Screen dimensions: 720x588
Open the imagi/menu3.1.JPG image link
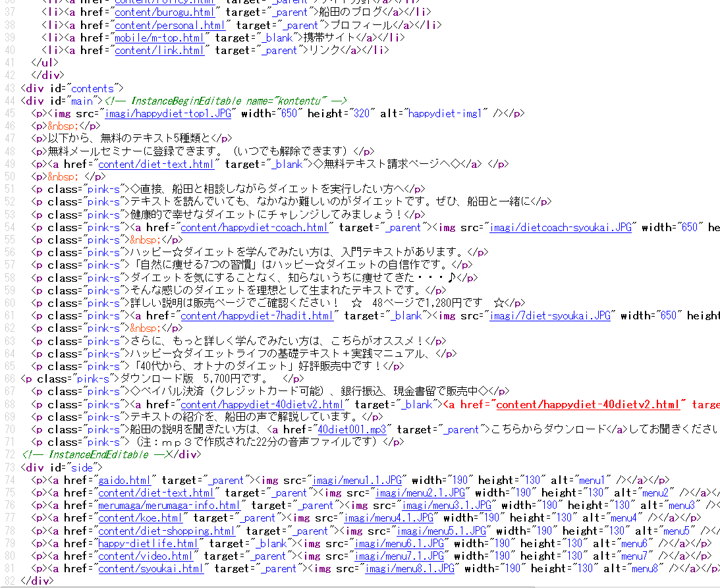pos(447,506)
